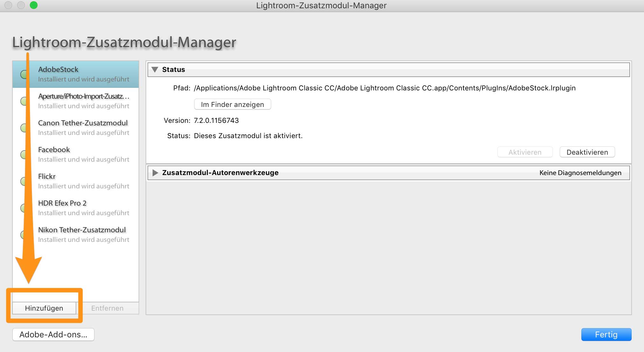This screenshot has width=644, height=352.
Task: Click status indicator for Aperture/iPhoto import plugin
Action: tap(23, 101)
